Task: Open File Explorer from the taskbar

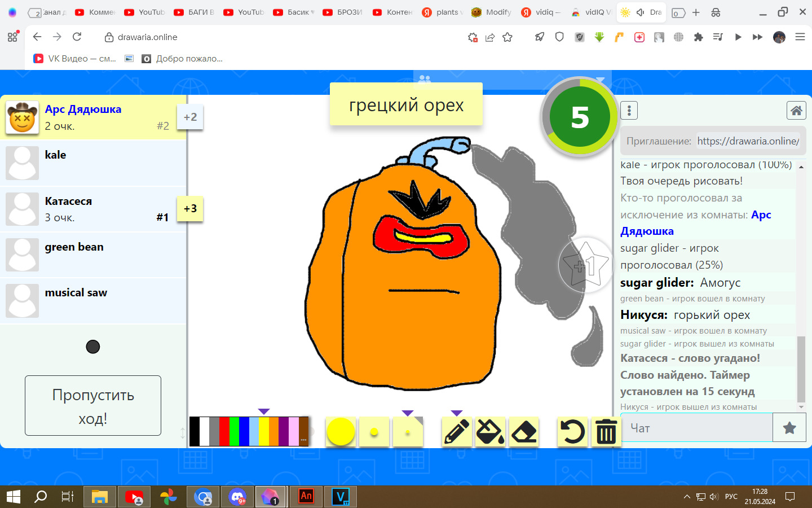Action: (100, 497)
